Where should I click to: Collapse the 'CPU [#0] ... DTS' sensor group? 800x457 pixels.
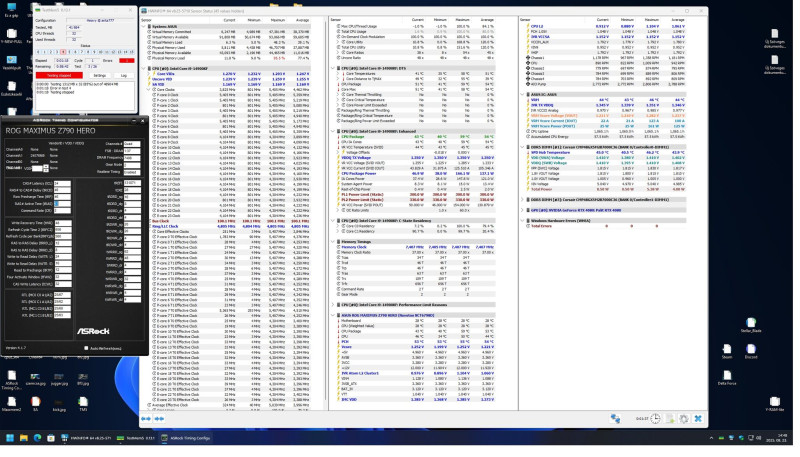333,68
